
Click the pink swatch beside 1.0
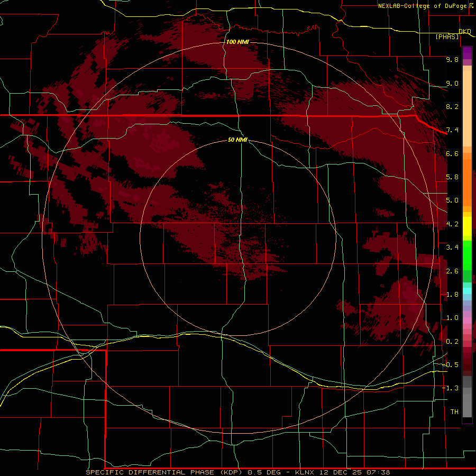click(x=467, y=320)
